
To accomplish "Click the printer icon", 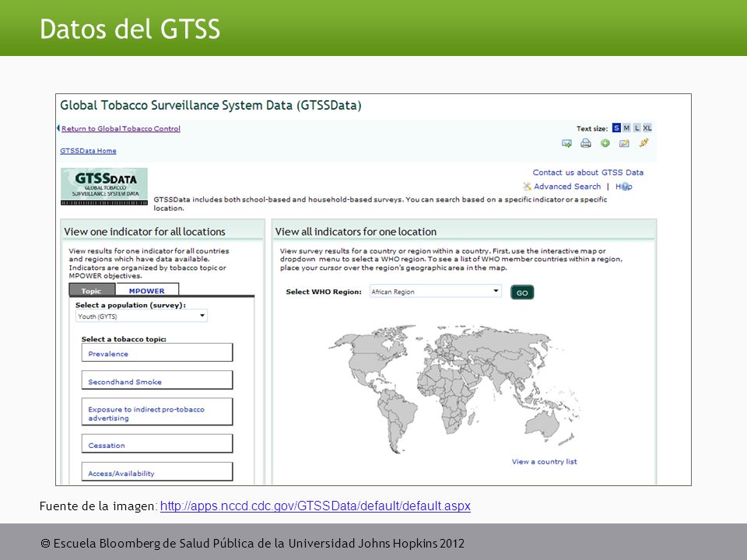I will [585, 143].
